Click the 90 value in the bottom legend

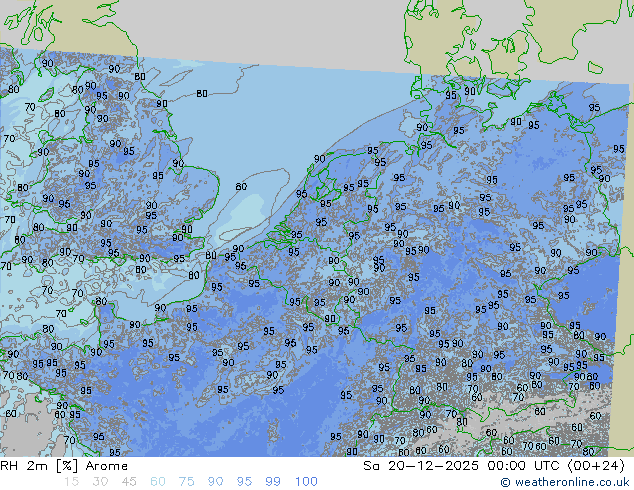215,482
